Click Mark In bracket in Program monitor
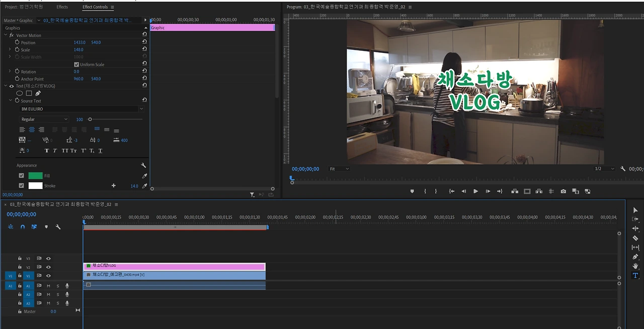 (425, 191)
